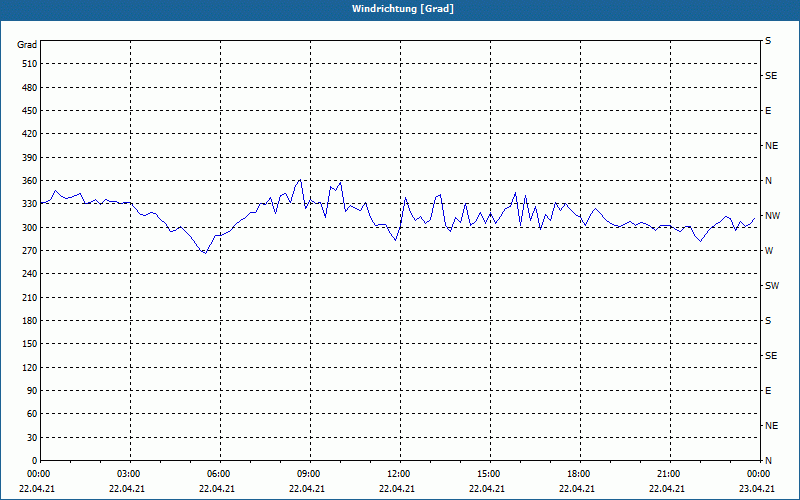800x500 pixels.
Task: Click the 420 degree axis label
Action: [30, 134]
